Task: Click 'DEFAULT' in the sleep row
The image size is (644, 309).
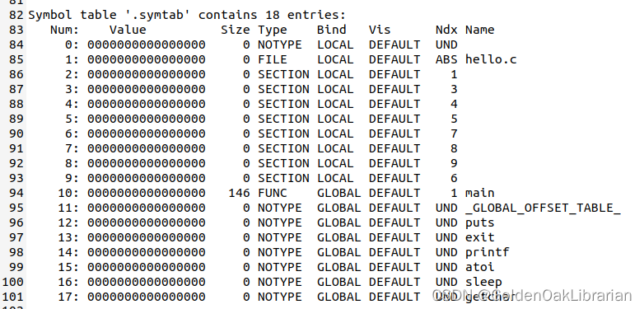Action: [x=394, y=282]
